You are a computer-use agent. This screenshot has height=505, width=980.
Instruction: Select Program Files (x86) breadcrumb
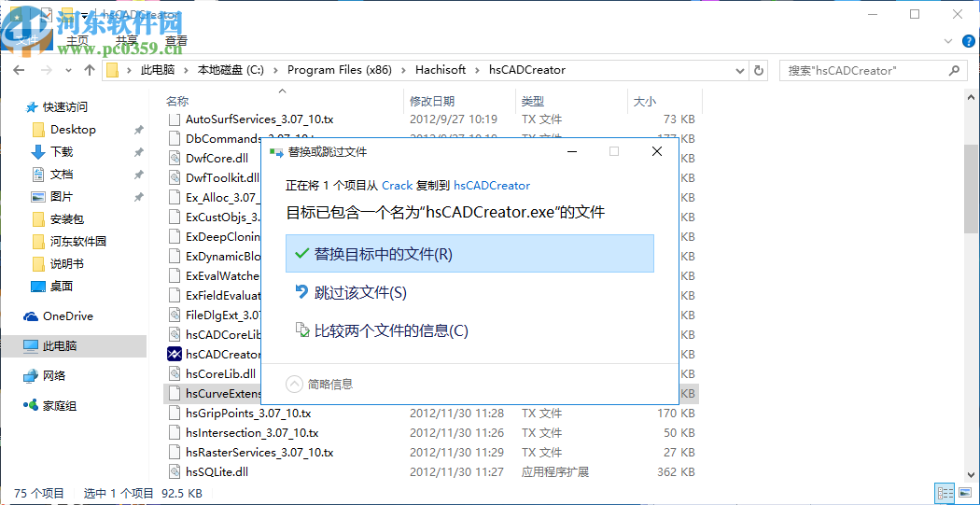(x=340, y=70)
